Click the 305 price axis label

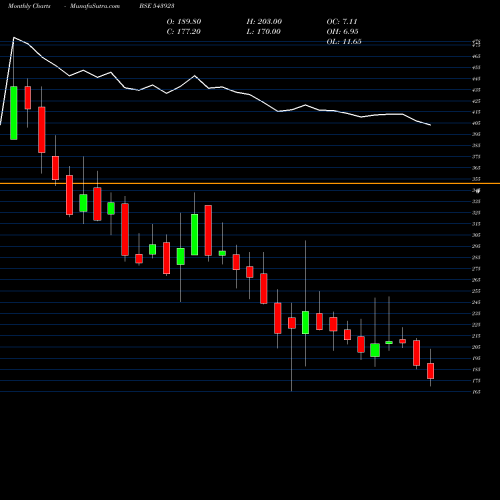(476, 235)
